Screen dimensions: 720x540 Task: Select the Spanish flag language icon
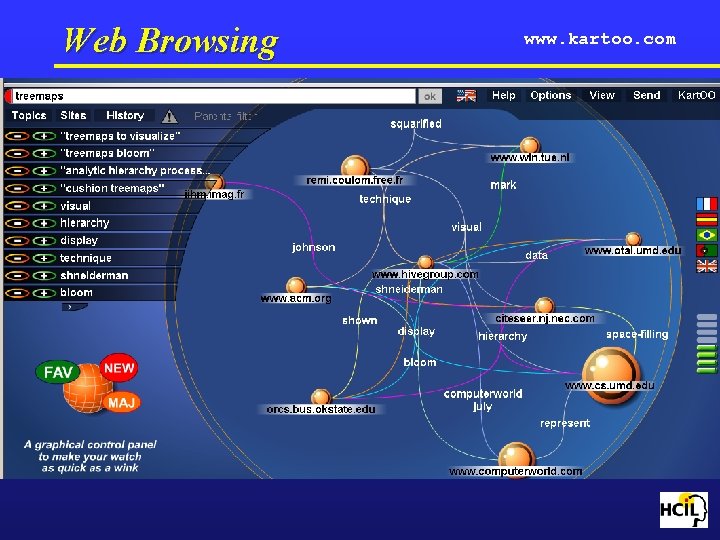(x=707, y=219)
